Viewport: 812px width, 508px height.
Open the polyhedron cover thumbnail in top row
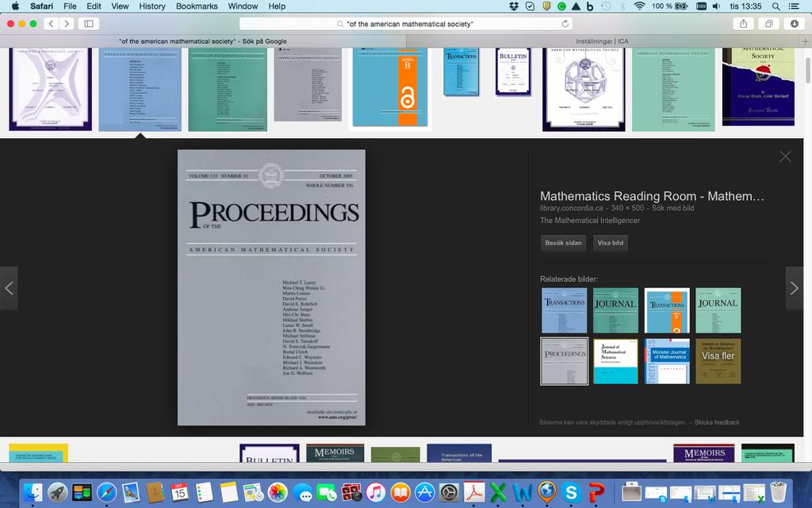pos(584,89)
